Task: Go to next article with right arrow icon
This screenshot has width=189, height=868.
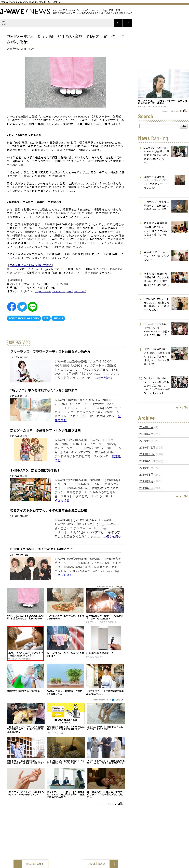Action: click(127, 23)
